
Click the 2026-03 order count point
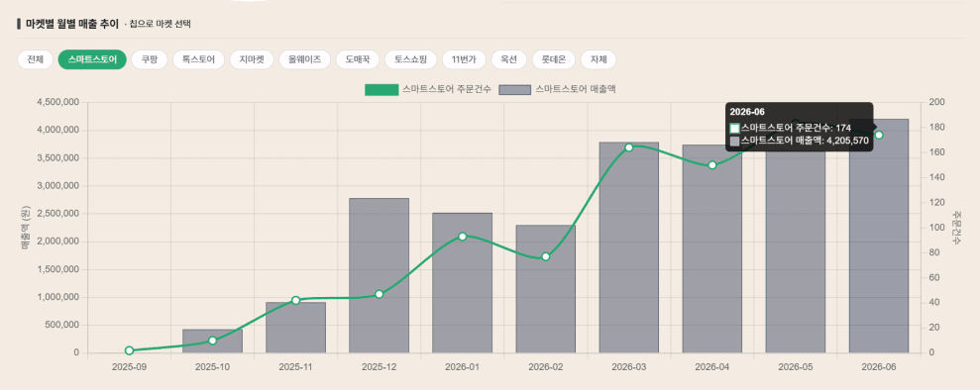point(629,147)
